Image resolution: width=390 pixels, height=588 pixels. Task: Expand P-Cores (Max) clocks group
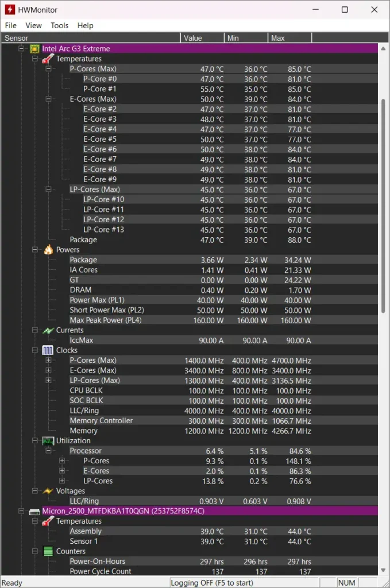48,361
